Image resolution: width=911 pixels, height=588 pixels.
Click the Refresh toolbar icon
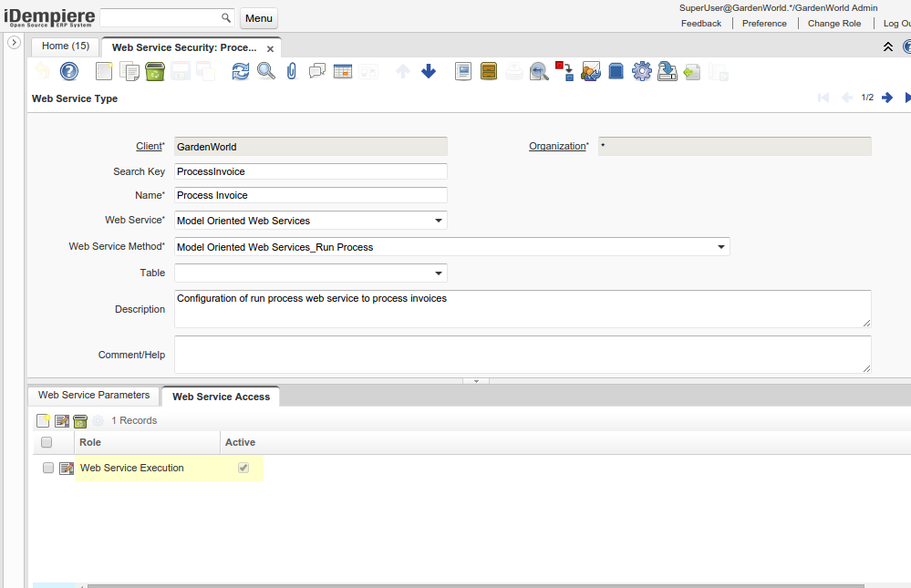[240, 71]
